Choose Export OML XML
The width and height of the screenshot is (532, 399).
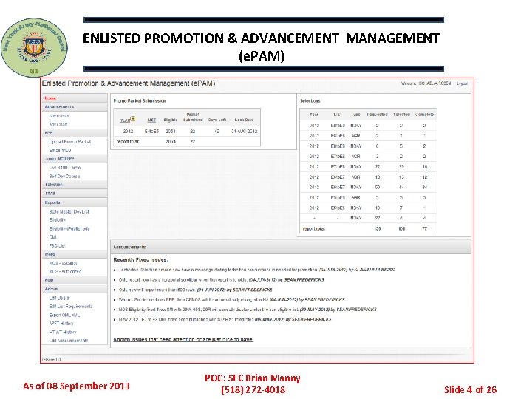pyautogui.click(x=64, y=315)
